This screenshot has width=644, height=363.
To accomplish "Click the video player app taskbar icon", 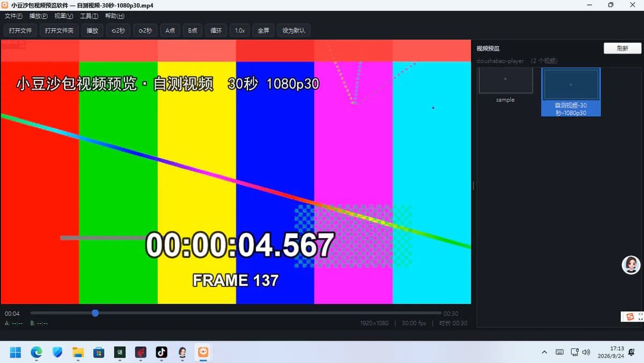I will [203, 352].
